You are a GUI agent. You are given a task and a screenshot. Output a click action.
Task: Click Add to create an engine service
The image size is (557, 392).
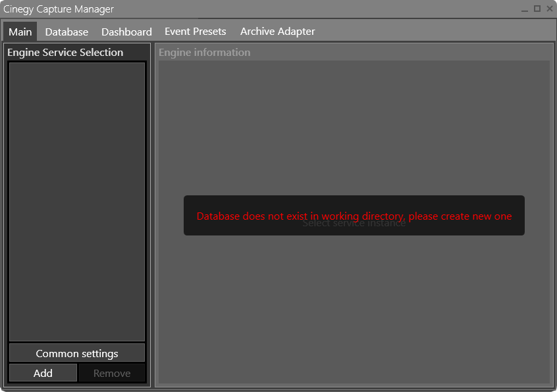click(x=43, y=373)
